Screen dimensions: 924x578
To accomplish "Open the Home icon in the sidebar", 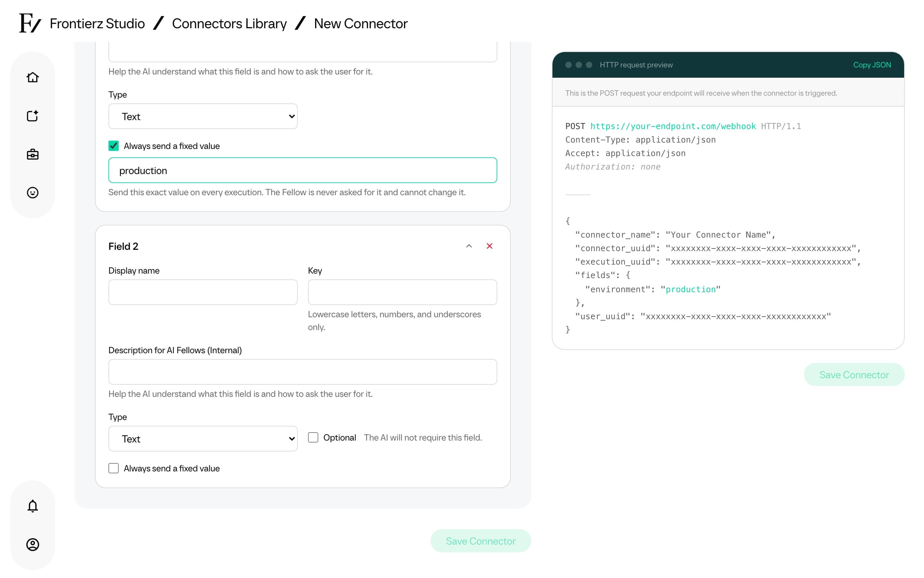I will [x=32, y=77].
